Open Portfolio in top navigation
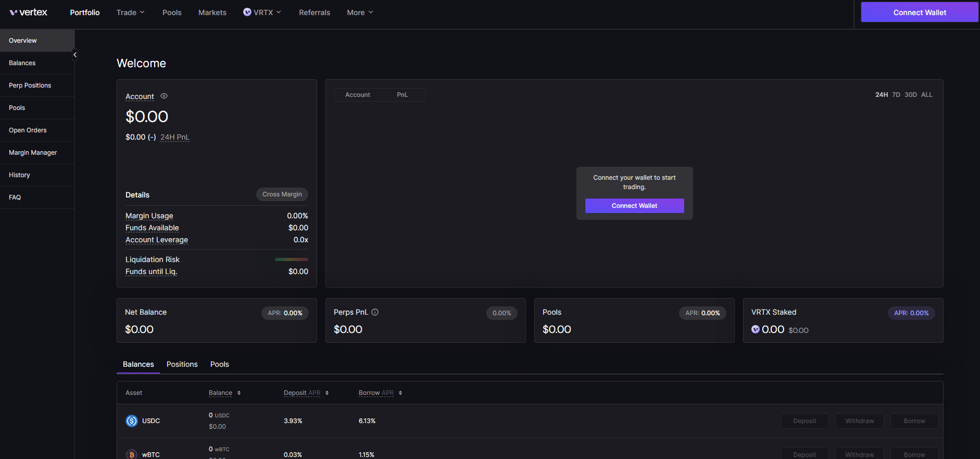This screenshot has height=459, width=980. tap(85, 13)
